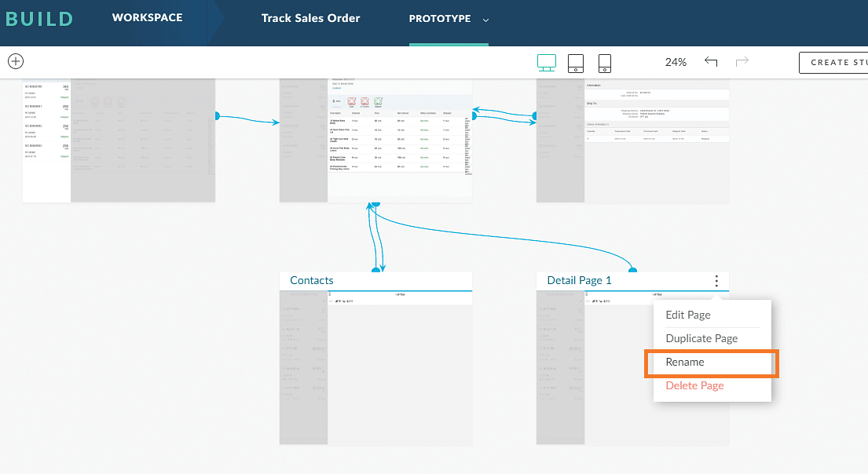The height and width of the screenshot is (474, 868).
Task: Click the Detail Page 1 title
Action: [x=579, y=280]
